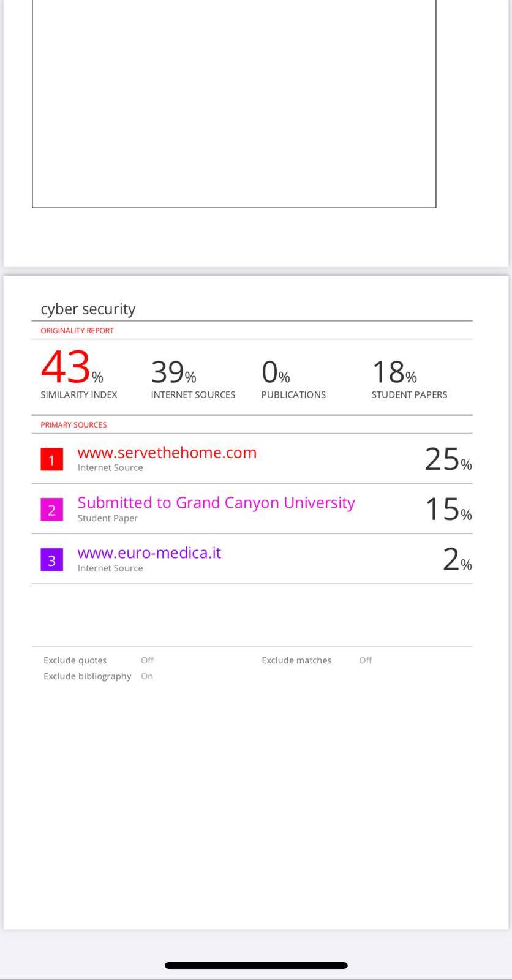512x980 pixels.
Task: Click the Exclude bibliography On setting
Action: 147,676
